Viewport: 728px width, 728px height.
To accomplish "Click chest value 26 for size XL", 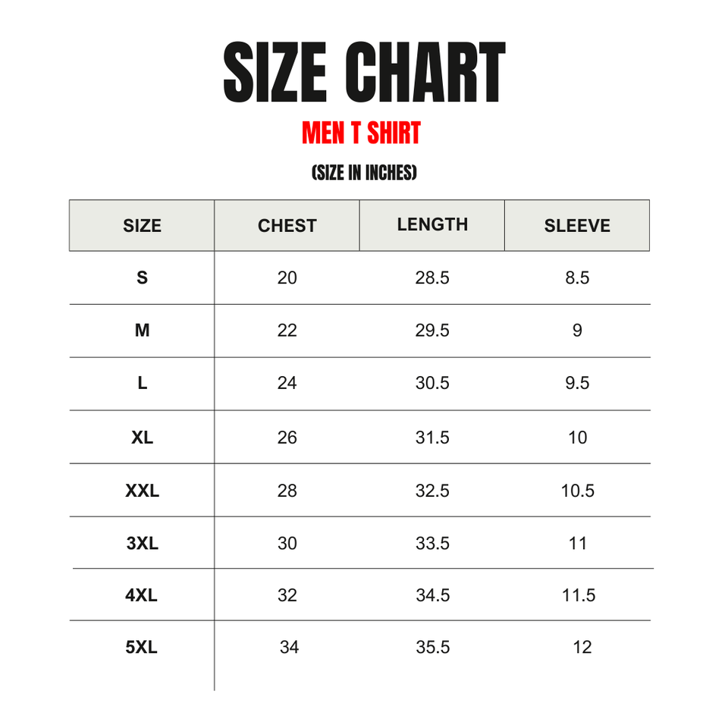I will tap(287, 438).
